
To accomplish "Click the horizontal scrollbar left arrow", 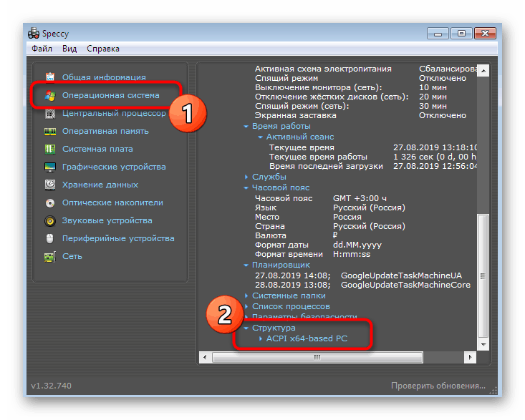I will coord(205,358).
